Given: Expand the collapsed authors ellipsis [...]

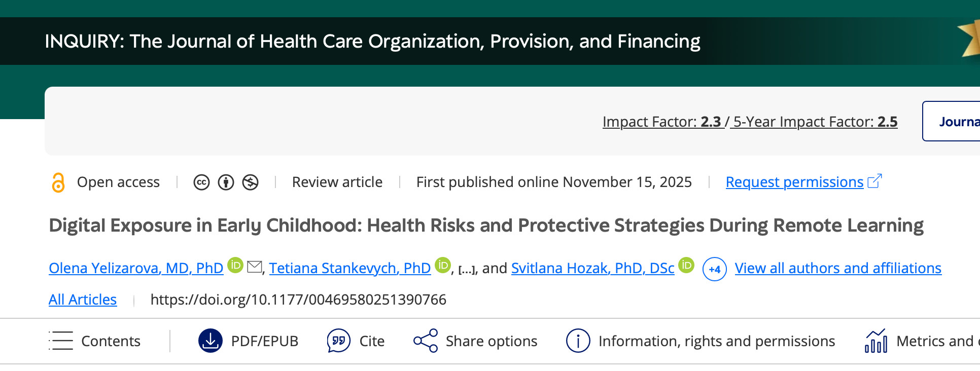Looking at the screenshot, I should (x=467, y=270).
